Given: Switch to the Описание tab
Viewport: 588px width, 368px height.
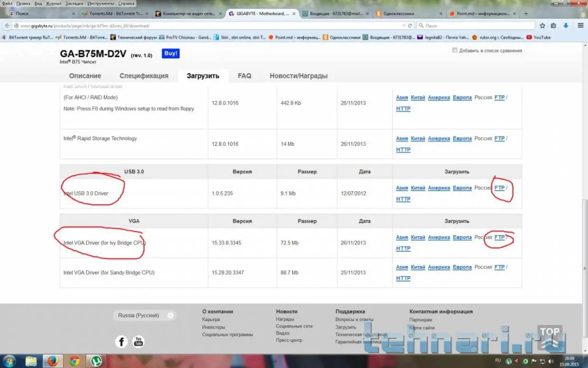Looking at the screenshot, I should pyautogui.click(x=85, y=76).
